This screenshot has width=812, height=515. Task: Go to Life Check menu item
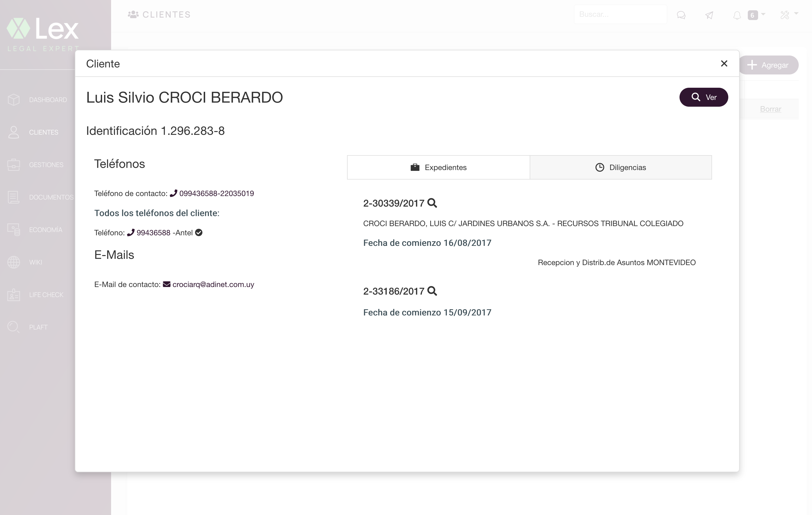[x=46, y=295]
